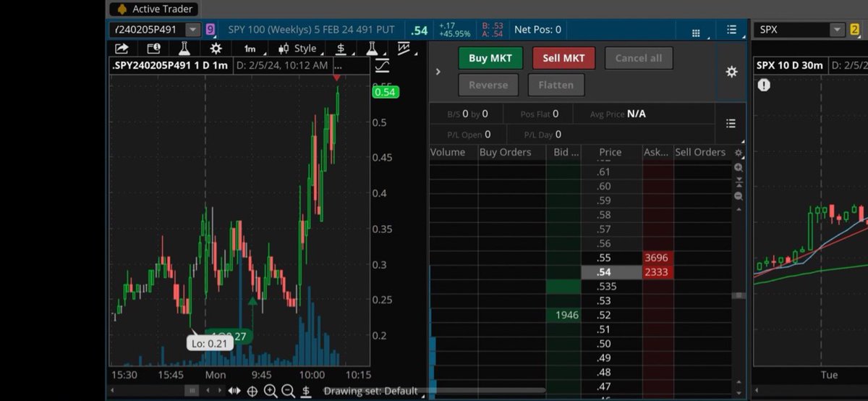Click the chart horizontal scrollbar thumb

[191, 391]
